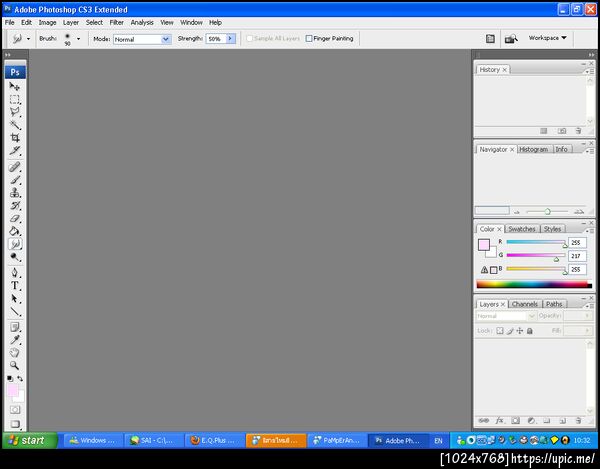Select the Path Selection tool
The height and width of the screenshot is (469, 600).
coord(15,298)
